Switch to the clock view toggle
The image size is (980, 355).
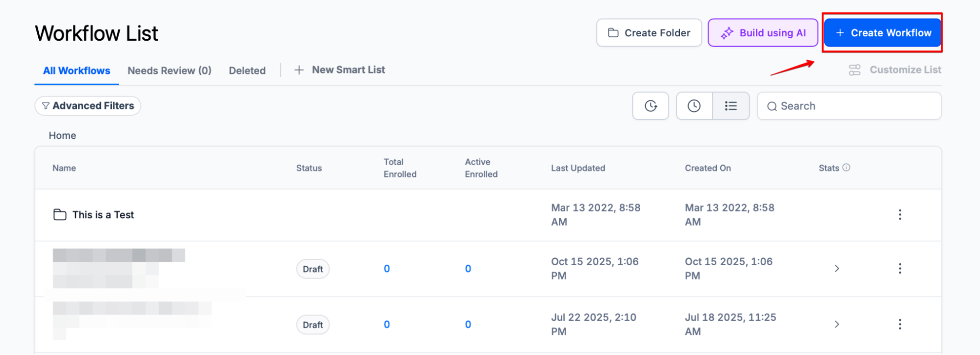click(694, 106)
